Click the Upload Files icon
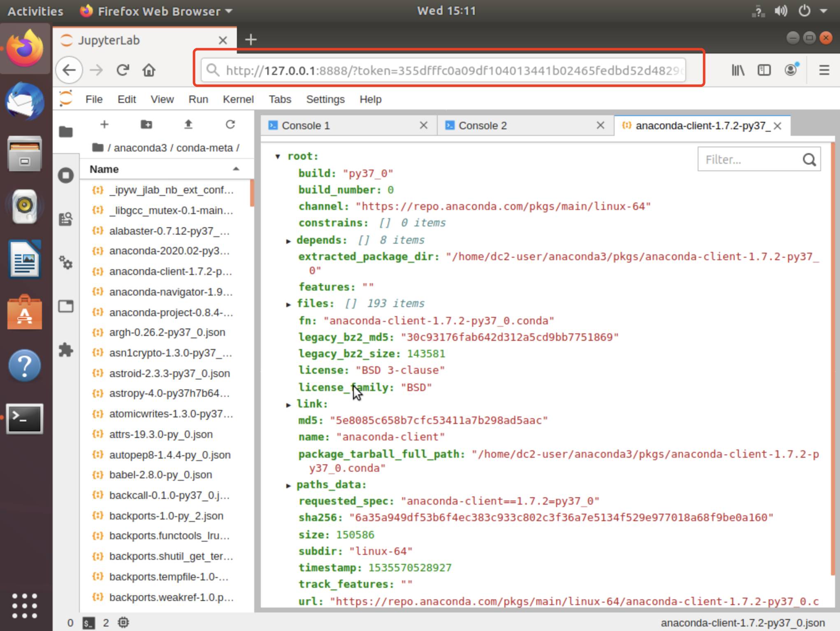Viewport: 840px width, 631px height. click(x=188, y=124)
